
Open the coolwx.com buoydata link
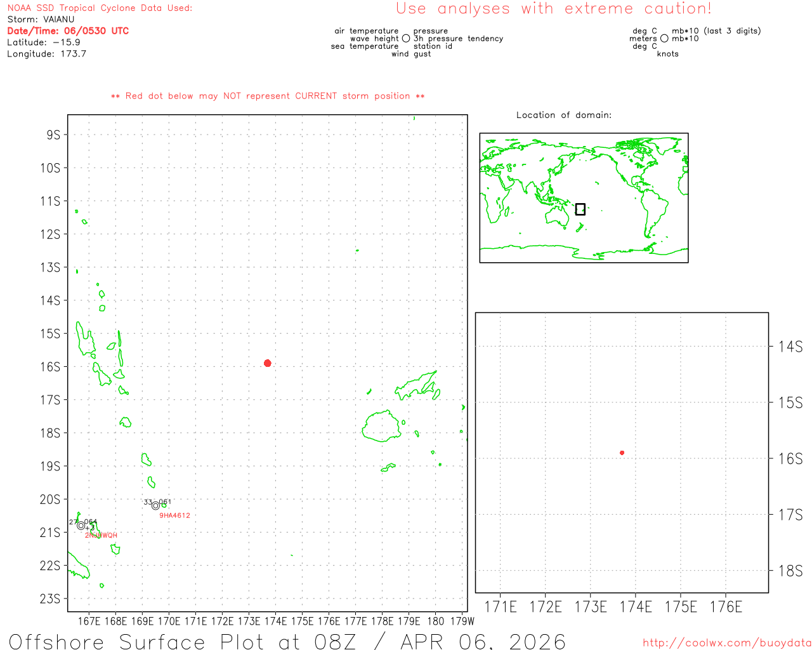click(x=727, y=643)
